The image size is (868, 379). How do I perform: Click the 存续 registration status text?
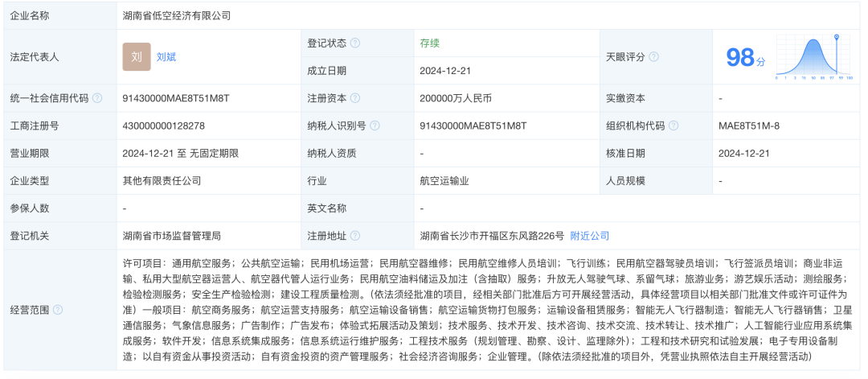coord(430,43)
